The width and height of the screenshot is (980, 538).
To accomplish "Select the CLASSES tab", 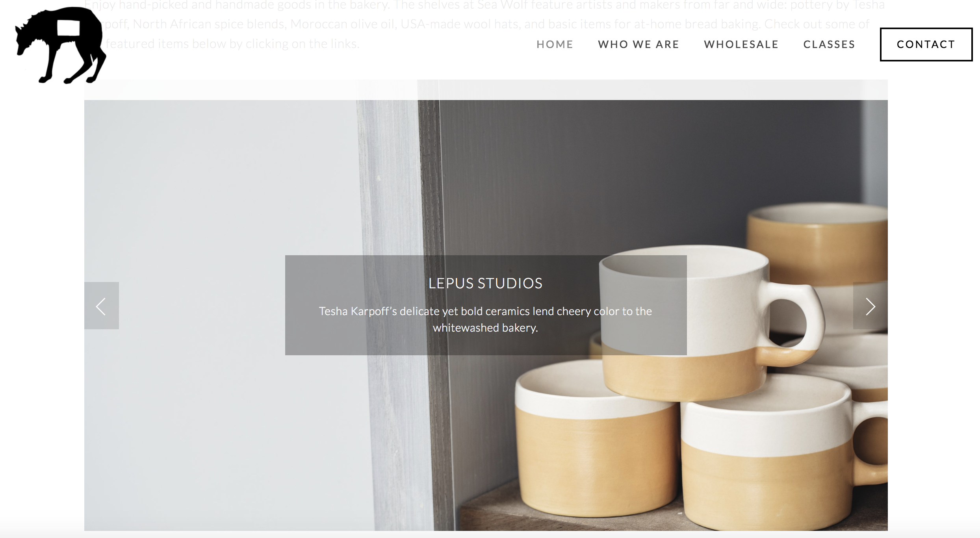I will tap(830, 44).
